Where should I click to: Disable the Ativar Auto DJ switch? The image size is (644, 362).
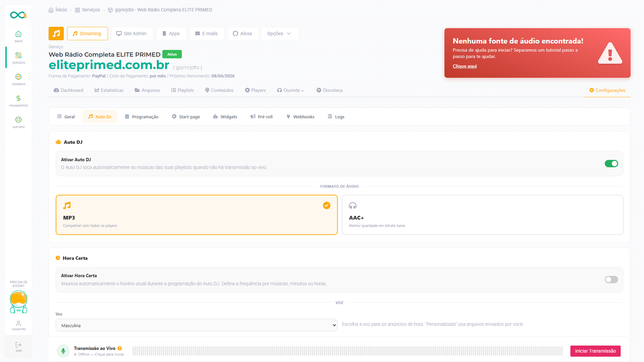(611, 164)
